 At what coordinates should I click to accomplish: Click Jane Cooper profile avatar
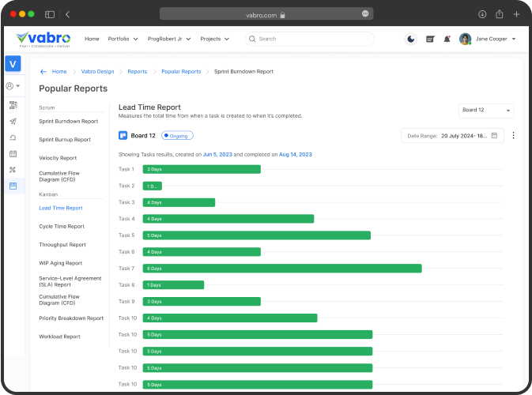(x=465, y=39)
